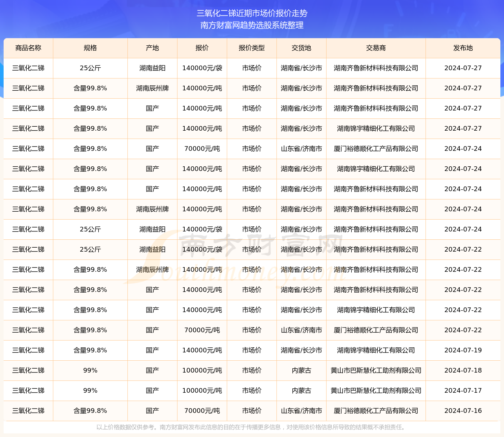Click 100000元/吨 in the 2024-07-18 row

tap(202, 370)
